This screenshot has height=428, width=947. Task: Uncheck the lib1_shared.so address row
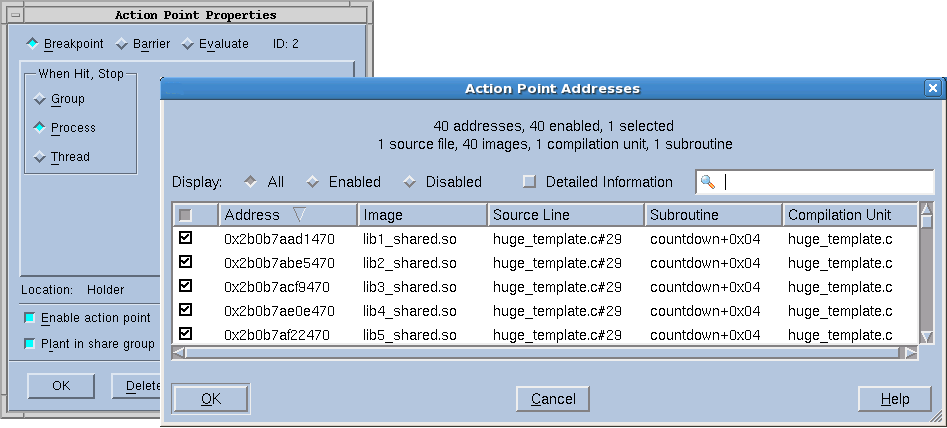click(x=185, y=239)
